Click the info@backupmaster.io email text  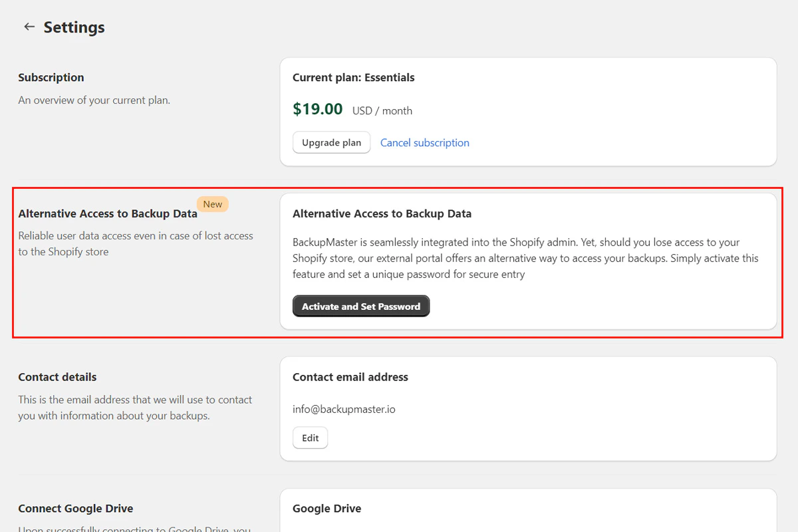344,409
